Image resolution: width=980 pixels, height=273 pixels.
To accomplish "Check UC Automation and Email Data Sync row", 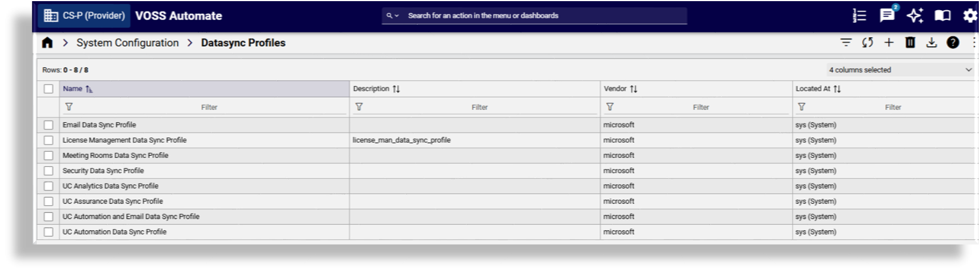I will [x=49, y=217].
